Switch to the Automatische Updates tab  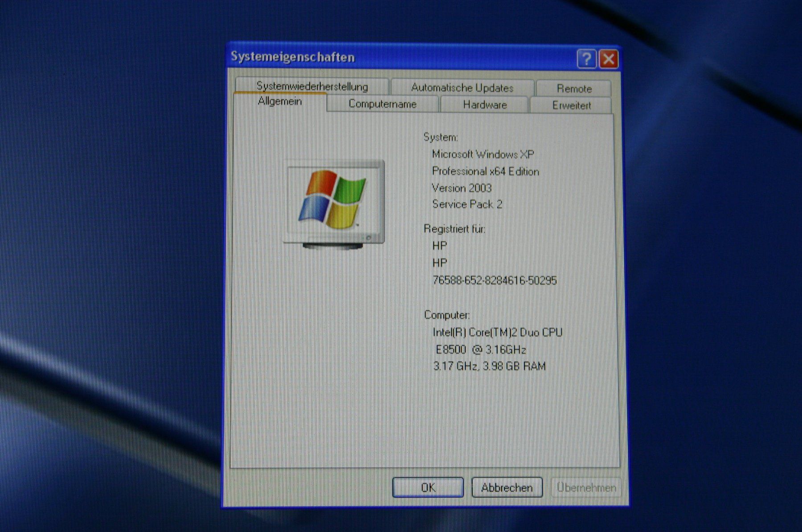click(462, 87)
